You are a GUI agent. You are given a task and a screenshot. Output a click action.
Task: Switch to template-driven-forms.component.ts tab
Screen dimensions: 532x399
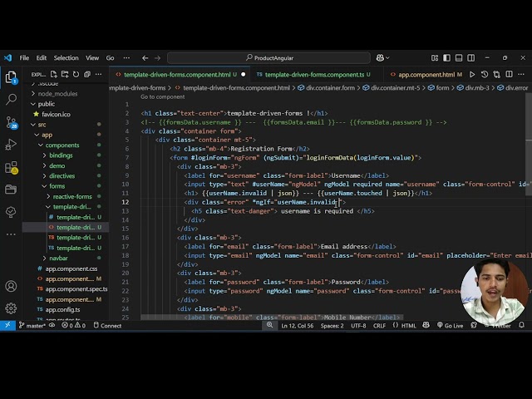[314, 75]
